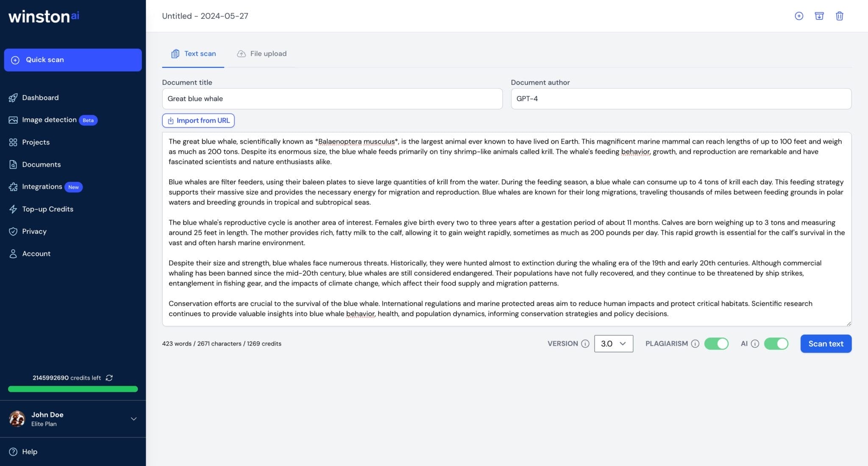Click the Quick scan sidebar icon

(16, 60)
